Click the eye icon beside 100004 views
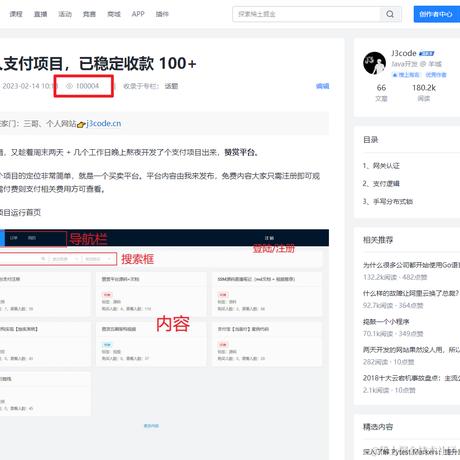This screenshot has width=460, height=460. pyautogui.click(x=69, y=86)
